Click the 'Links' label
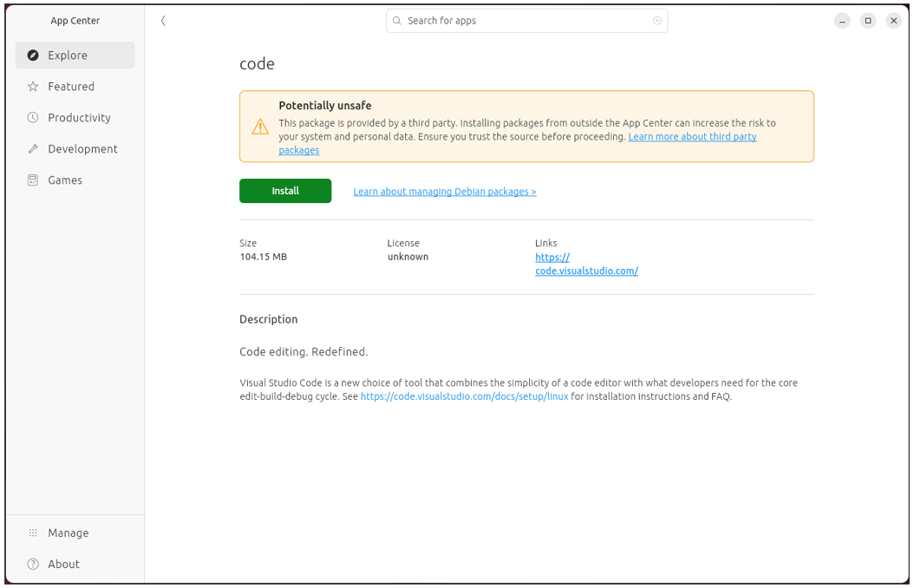 (546, 243)
